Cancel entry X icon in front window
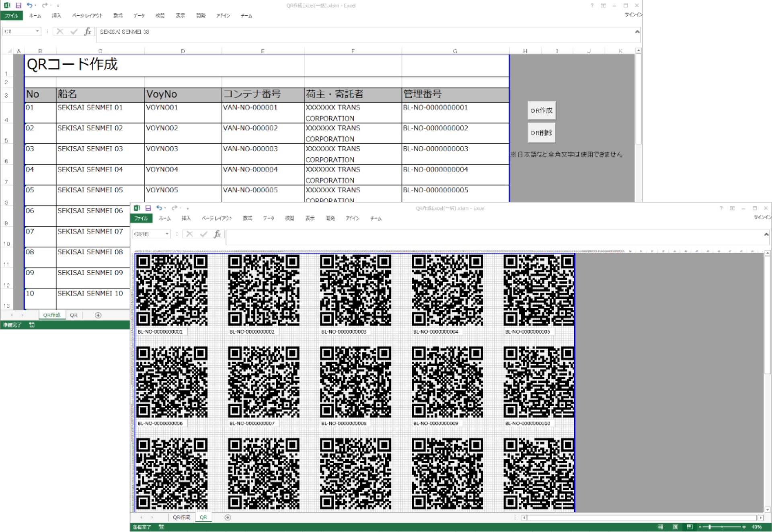The image size is (772, 532). pos(189,234)
